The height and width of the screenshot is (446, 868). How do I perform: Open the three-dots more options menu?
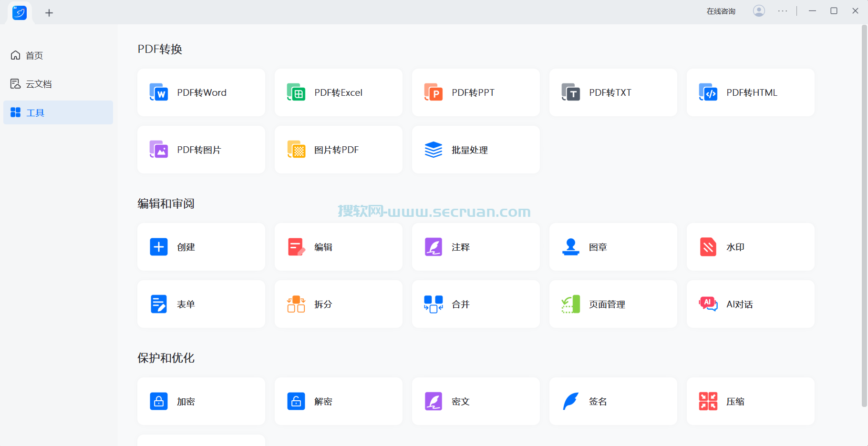[783, 10]
